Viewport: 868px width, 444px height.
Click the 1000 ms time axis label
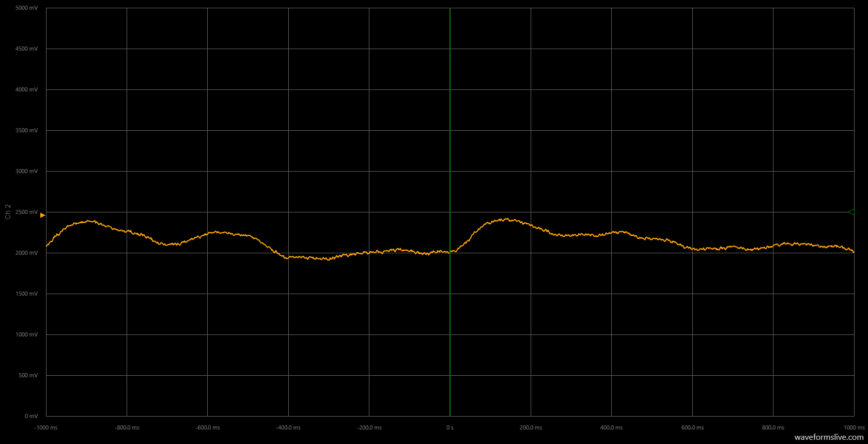pos(854,427)
